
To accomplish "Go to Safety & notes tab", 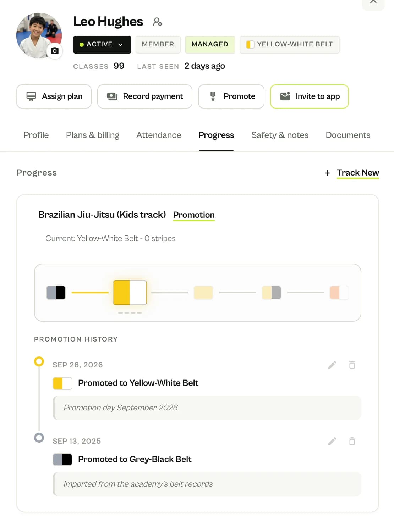I will 280,135.
